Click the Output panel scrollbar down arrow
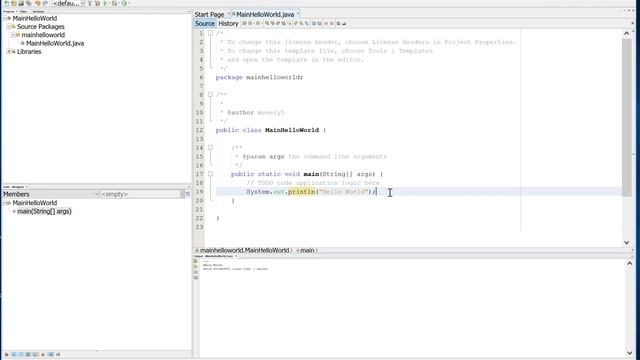 [x=629, y=353]
